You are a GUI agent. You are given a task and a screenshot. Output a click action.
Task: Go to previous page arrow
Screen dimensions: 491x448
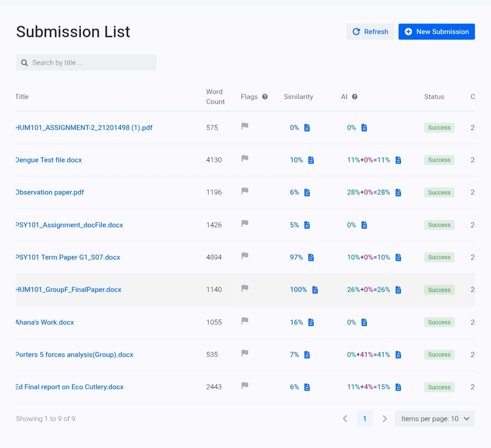[x=345, y=419]
